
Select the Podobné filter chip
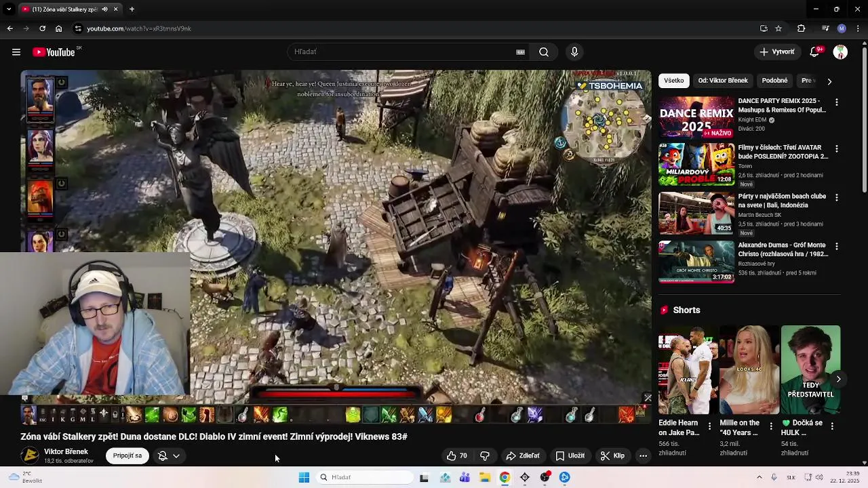(x=774, y=81)
